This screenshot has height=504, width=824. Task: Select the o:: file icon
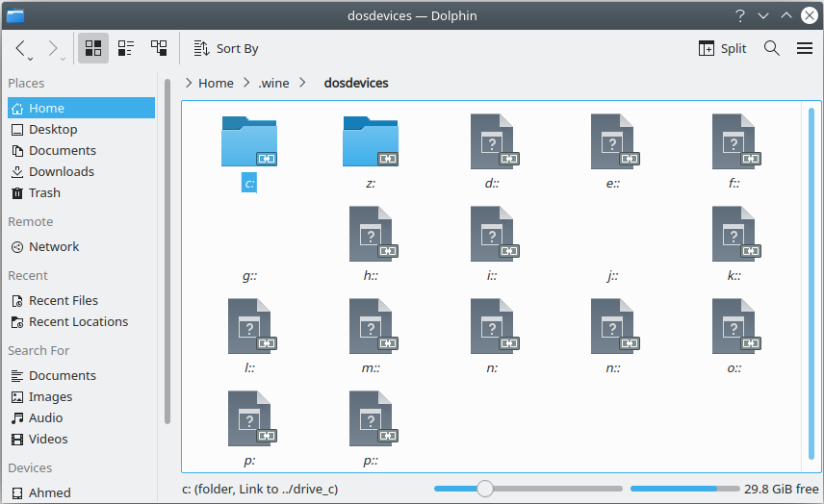(734, 327)
